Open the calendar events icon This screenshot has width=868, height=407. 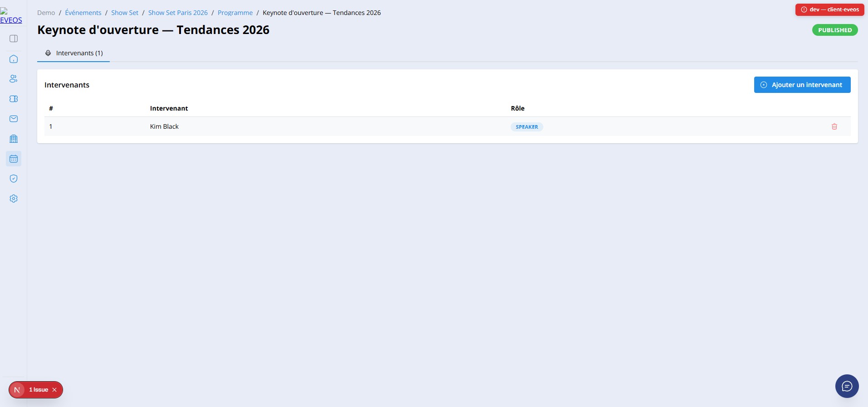(x=14, y=159)
